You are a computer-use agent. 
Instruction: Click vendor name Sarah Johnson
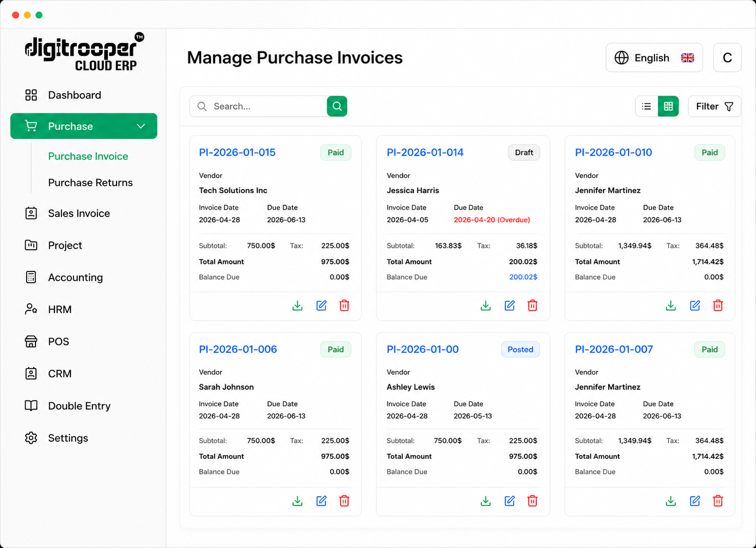point(226,387)
